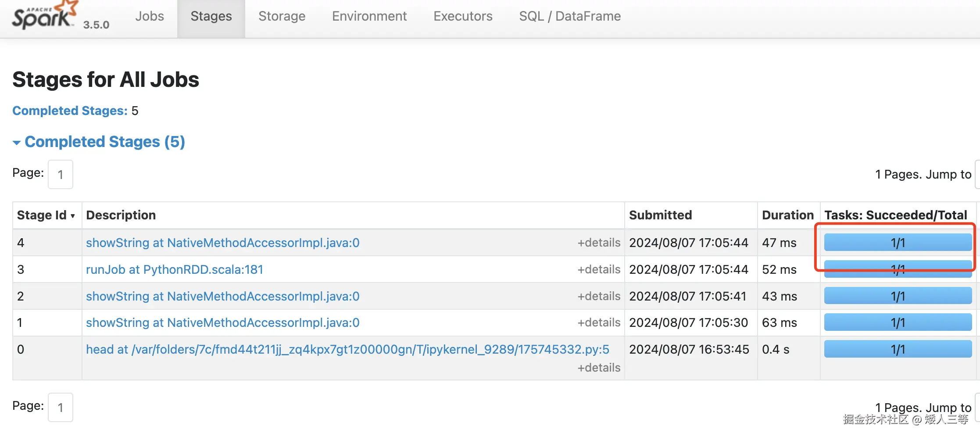Open the runJob at PythonRDD.scala:181 link
980x437 pixels.
tap(174, 269)
